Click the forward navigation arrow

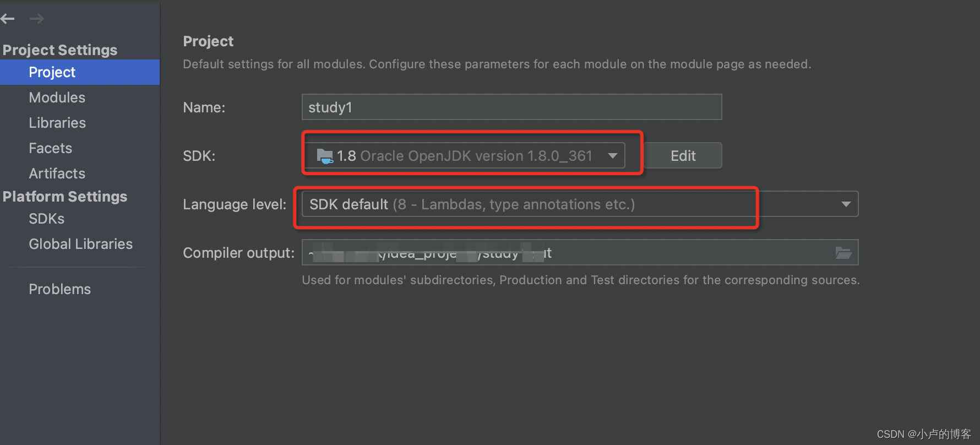(36, 18)
